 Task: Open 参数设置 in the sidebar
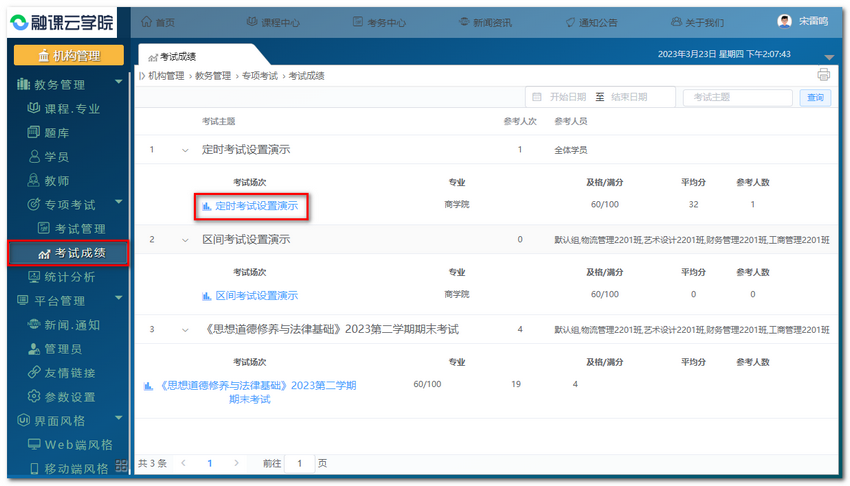point(69,397)
